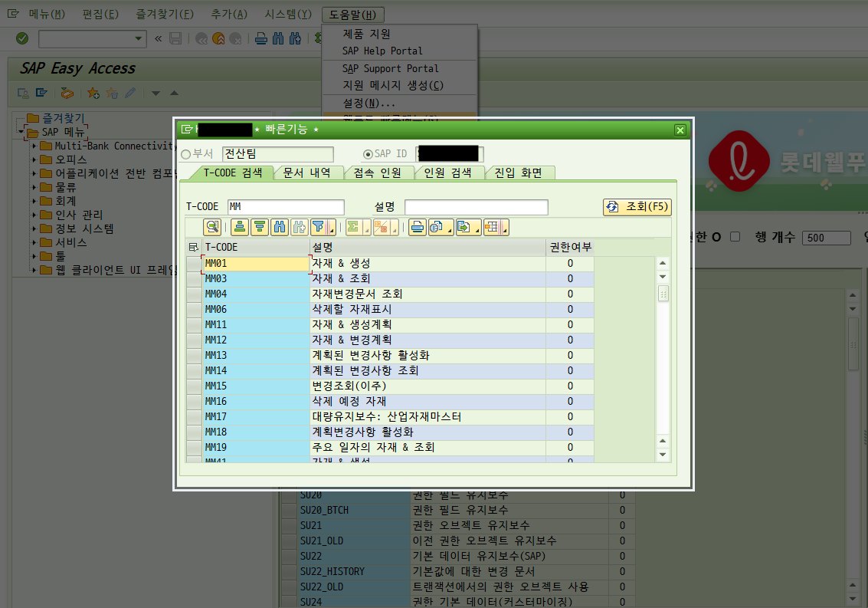The width and height of the screenshot is (868, 608).
Task: Click the Set Filter funnel icon
Action: click(318, 227)
